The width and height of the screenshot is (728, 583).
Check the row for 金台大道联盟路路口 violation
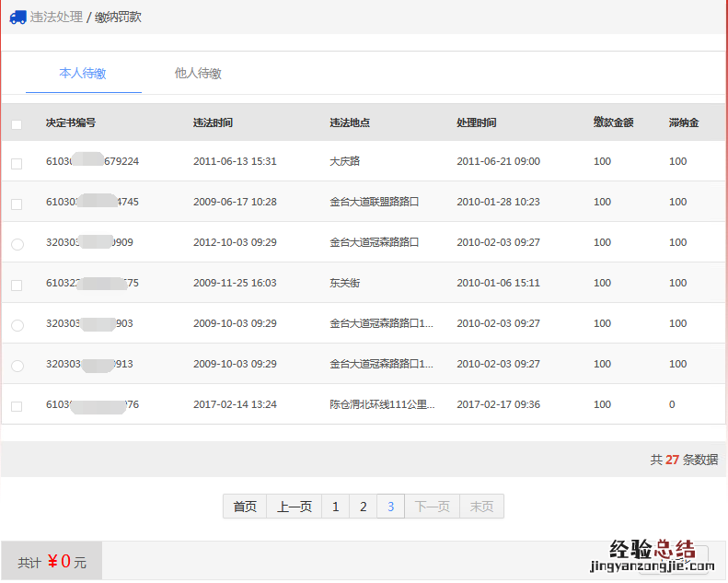tap(17, 204)
